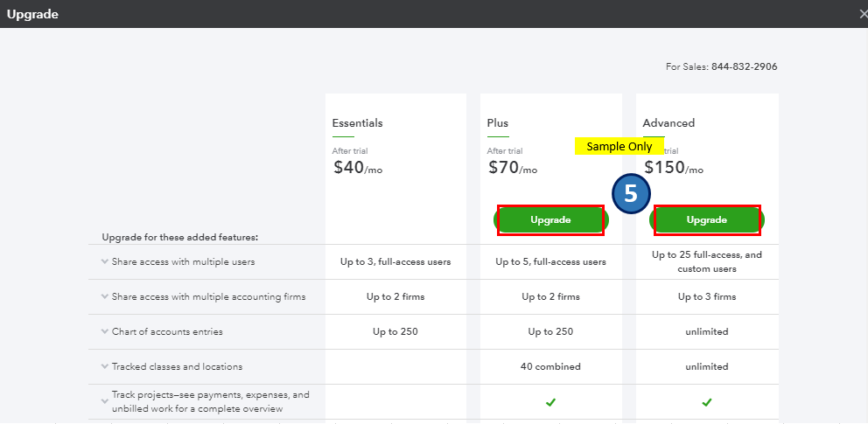Click the Upgrade button under Advanced plan
This screenshot has height=424, width=868.
(x=707, y=220)
